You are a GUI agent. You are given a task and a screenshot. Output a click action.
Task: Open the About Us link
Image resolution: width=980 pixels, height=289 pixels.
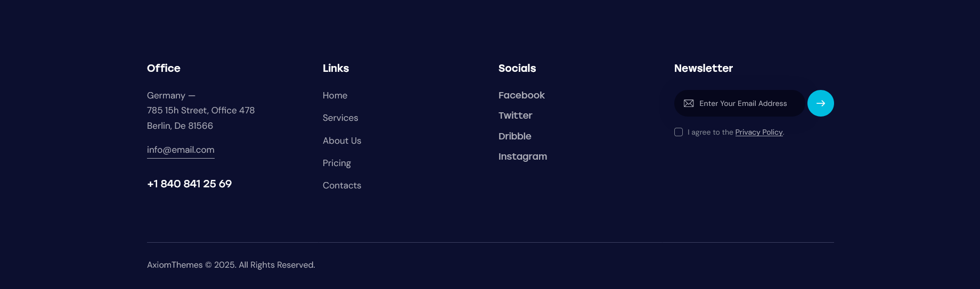pos(342,141)
